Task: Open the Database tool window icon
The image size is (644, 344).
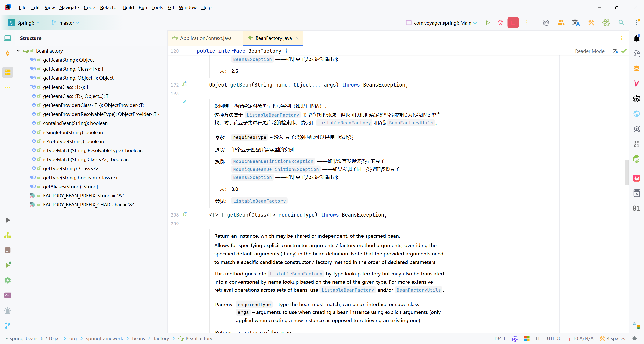Action: pyautogui.click(x=636, y=68)
